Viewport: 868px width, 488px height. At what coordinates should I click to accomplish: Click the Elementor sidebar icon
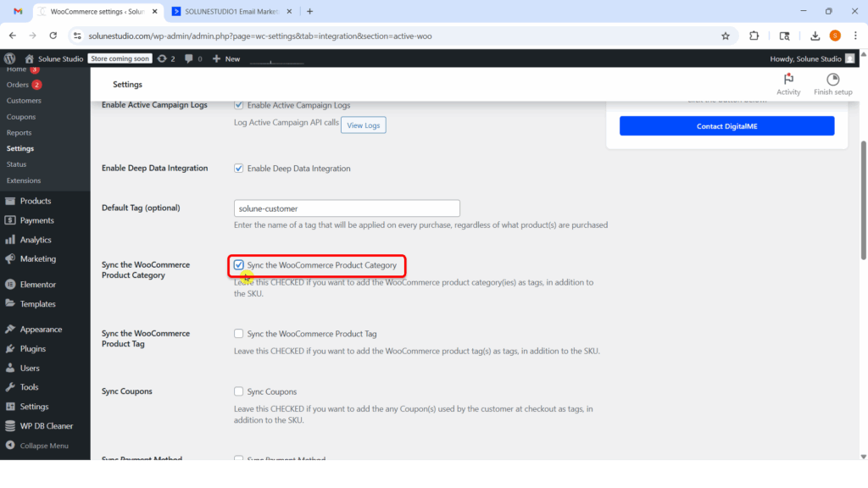click(x=10, y=285)
